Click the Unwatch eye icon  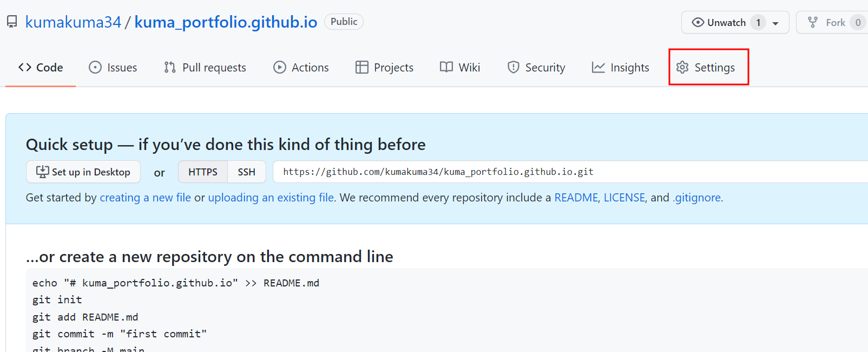[x=698, y=22]
